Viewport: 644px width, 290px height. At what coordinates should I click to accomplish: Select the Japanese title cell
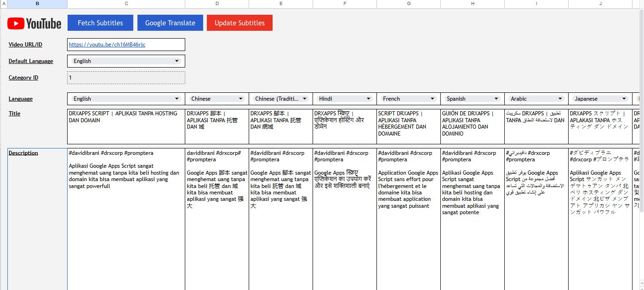pyautogui.click(x=600, y=126)
